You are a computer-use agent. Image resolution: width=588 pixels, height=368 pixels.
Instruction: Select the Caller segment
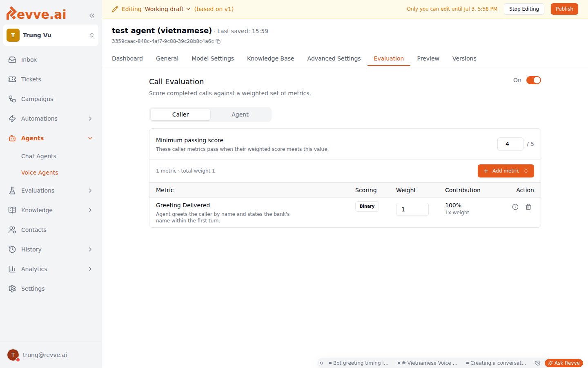(180, 114)
